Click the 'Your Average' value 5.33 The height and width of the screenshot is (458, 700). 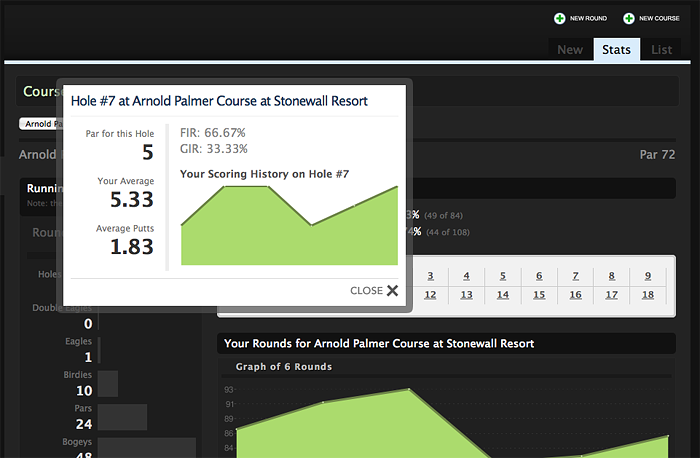132,200
